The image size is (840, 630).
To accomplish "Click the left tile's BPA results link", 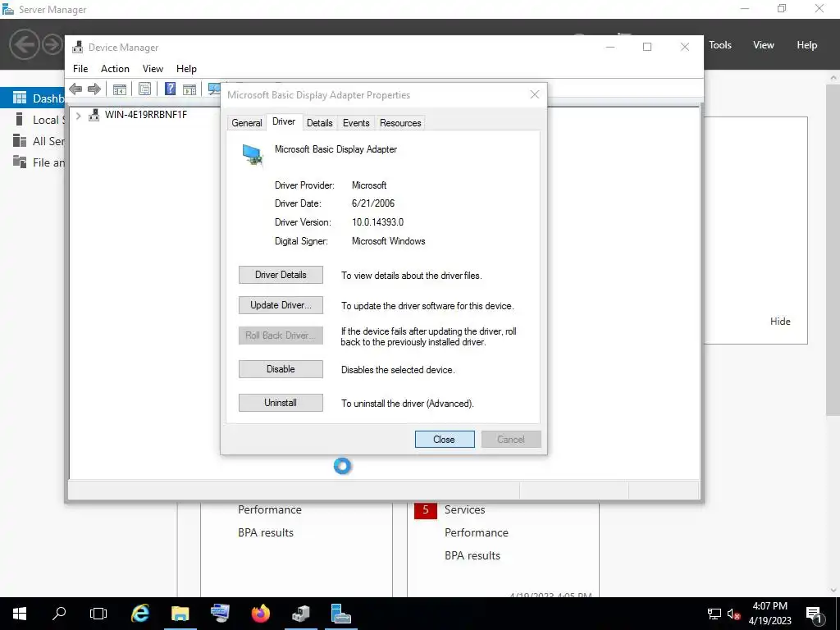I will pos(266,532).
